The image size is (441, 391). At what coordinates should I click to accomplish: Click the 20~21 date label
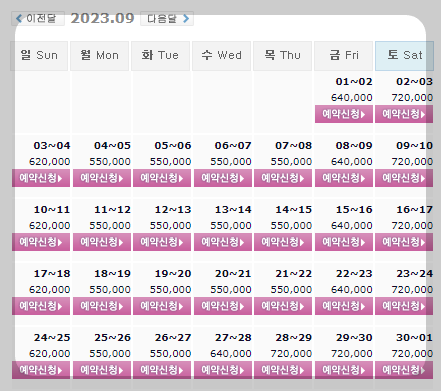point(233,274)
